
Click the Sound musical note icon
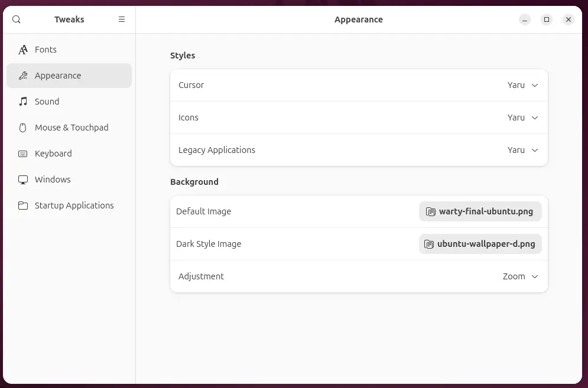pos(22,102)
